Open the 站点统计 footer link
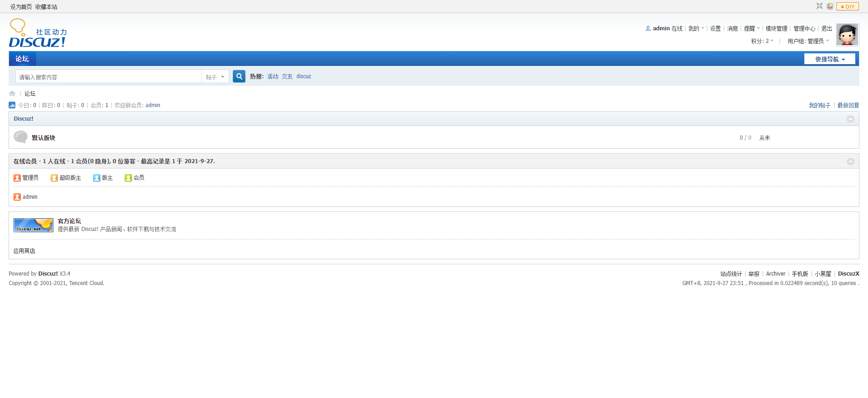This screenshot has width=868, height=398. [x=731, y=274]
